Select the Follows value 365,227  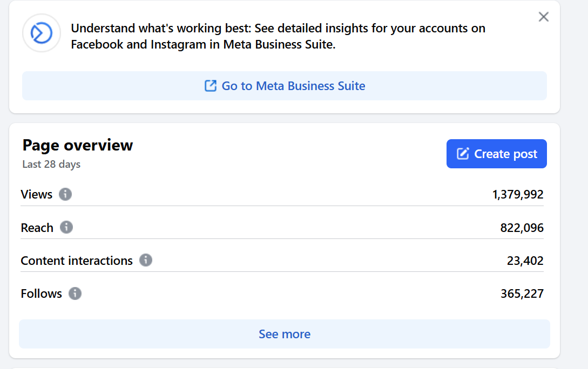[x=522, y=293]
